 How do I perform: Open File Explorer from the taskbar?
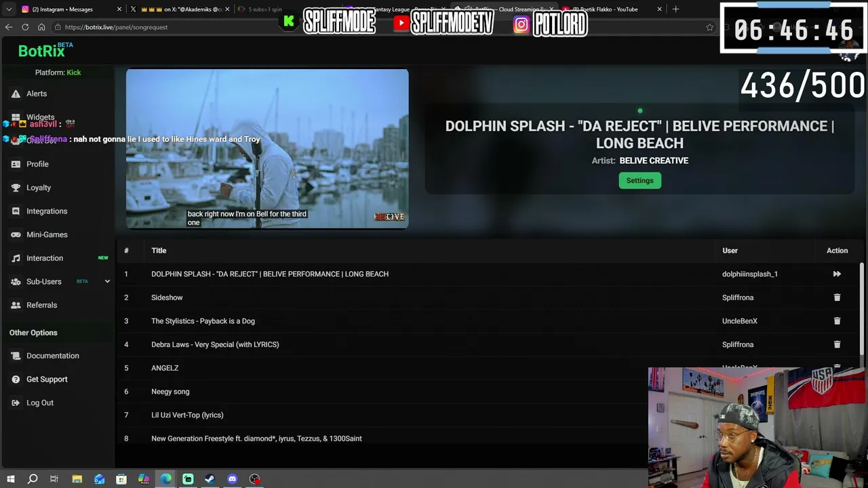click(77, 479)
